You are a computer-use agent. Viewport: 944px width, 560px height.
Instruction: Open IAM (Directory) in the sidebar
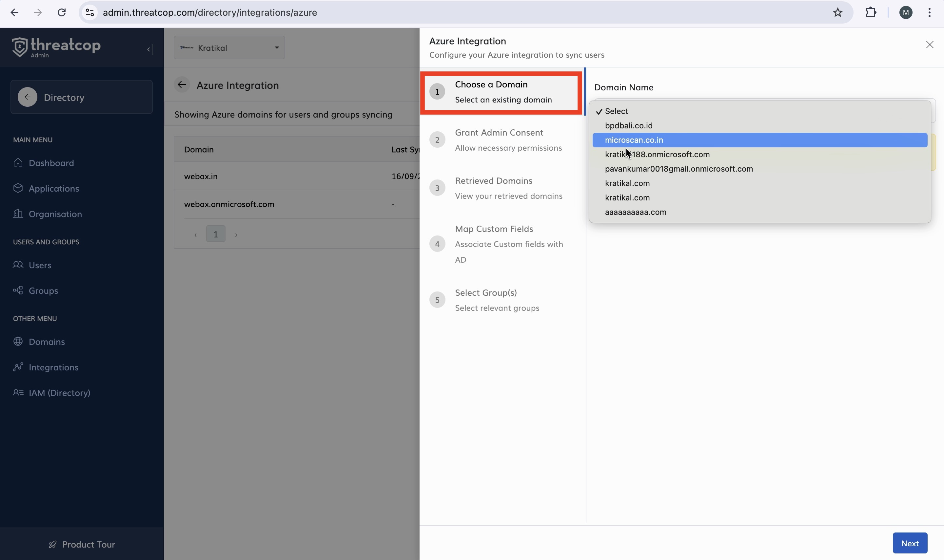pyautogui.click(x=59, y=393)
